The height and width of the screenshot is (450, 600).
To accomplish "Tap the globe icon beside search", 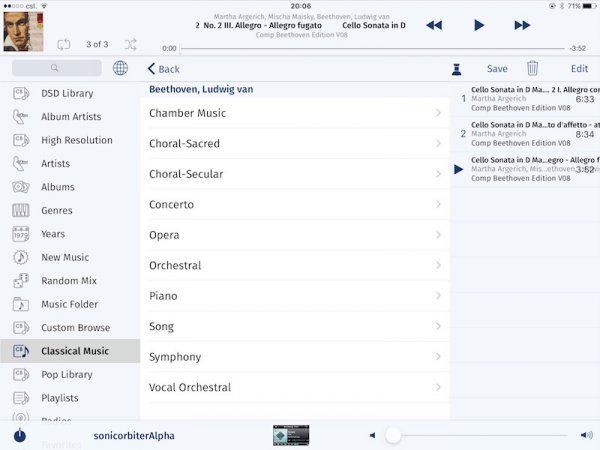I will [120, 68].
